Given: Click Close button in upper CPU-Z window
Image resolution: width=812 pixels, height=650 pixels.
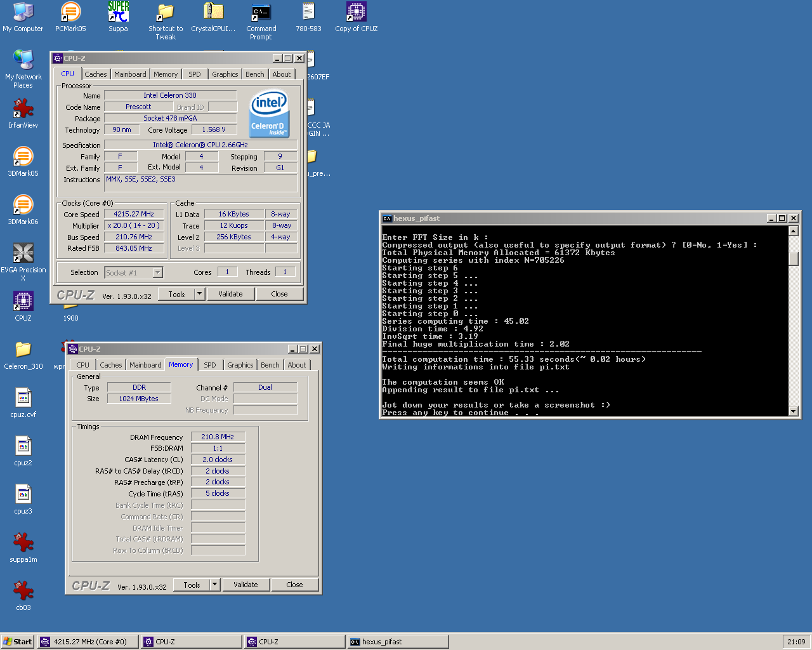Looking at the screenshot, I should (279, 294).
